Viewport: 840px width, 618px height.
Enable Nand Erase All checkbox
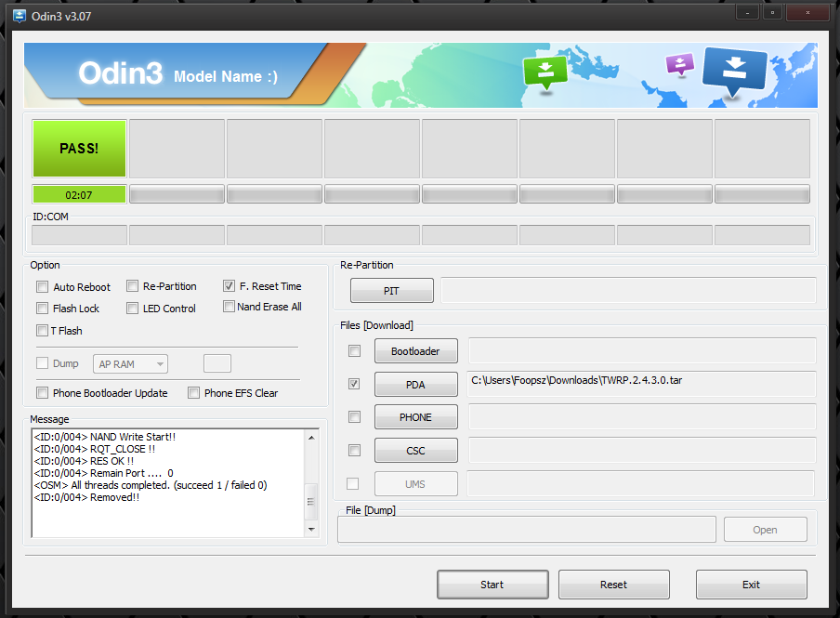click(229, 307)
